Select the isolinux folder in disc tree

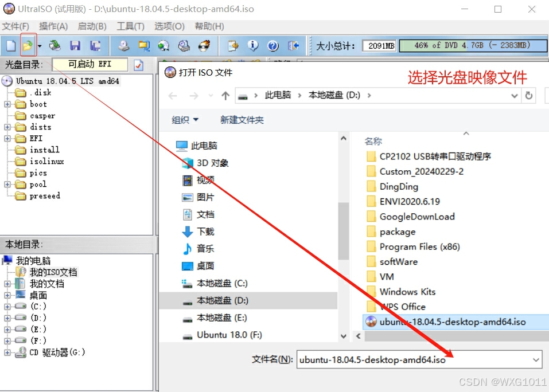click(46, 161)
